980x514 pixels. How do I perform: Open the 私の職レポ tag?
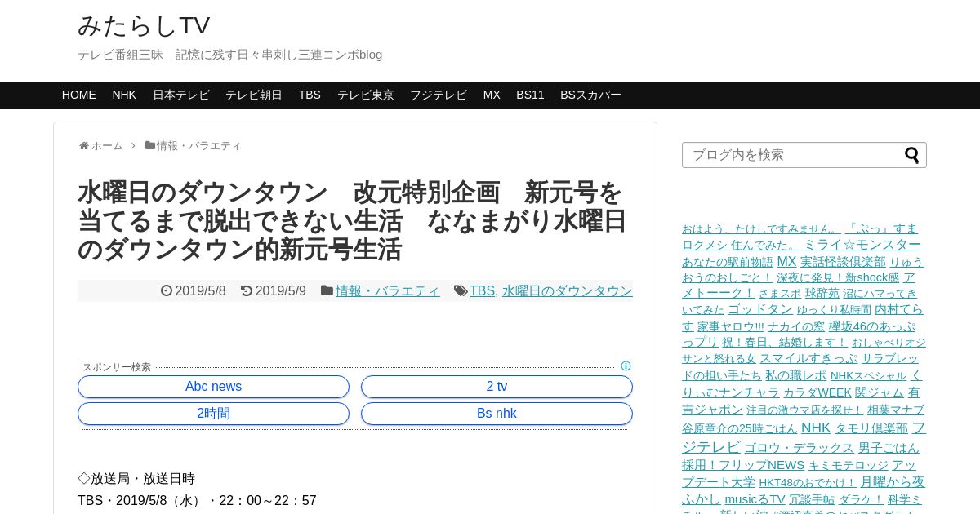point(796,375)
